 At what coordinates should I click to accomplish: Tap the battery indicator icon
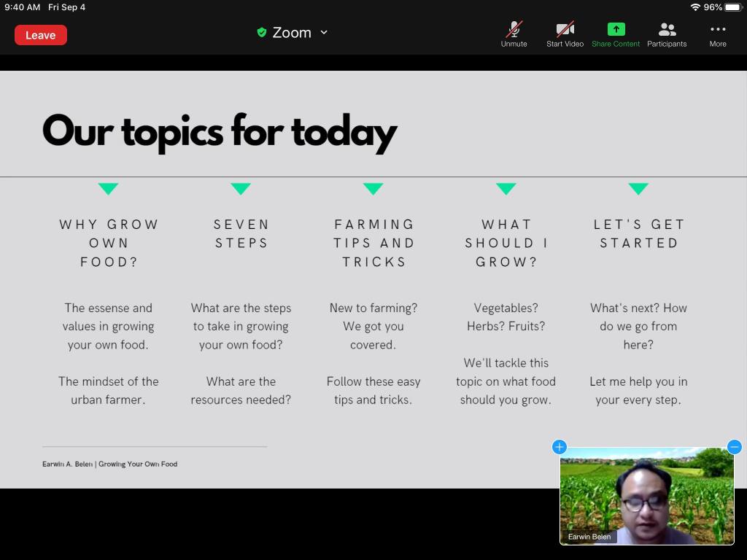pyautogui.click(x=733, y=7)
